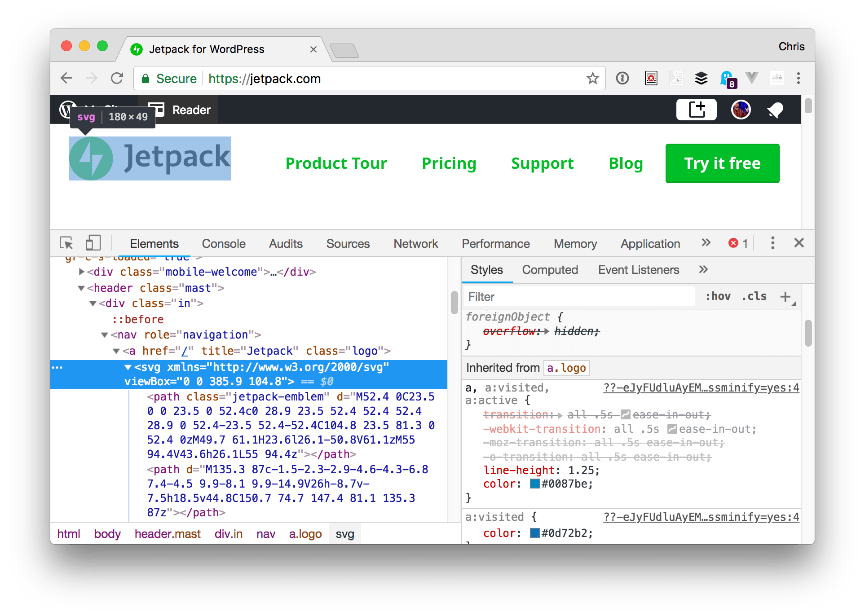Open the Ghostery extension with 8 trackers
This screenshot has width=865, height=616.
727,78
